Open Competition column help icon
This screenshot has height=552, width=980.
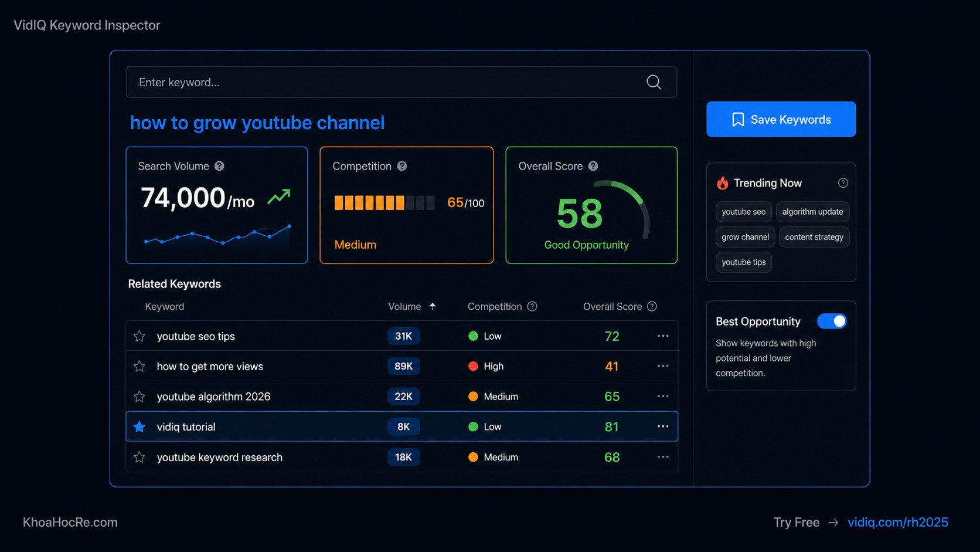point(532,306)
